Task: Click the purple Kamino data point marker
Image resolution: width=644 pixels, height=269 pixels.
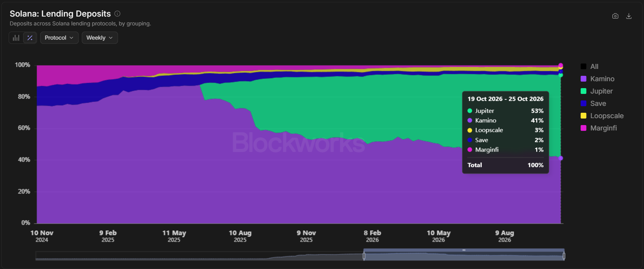Action: click(561, 158)
